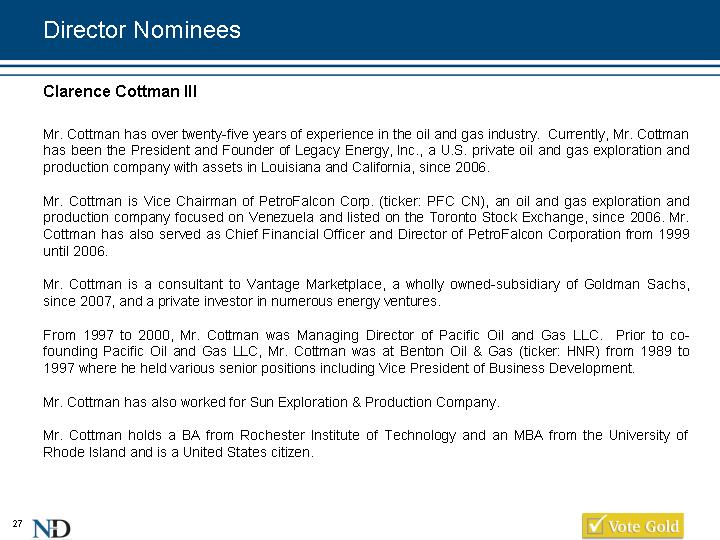Click the Clarence Cottman III heading
The image size is (720, 540).
(x=120, y=91)
